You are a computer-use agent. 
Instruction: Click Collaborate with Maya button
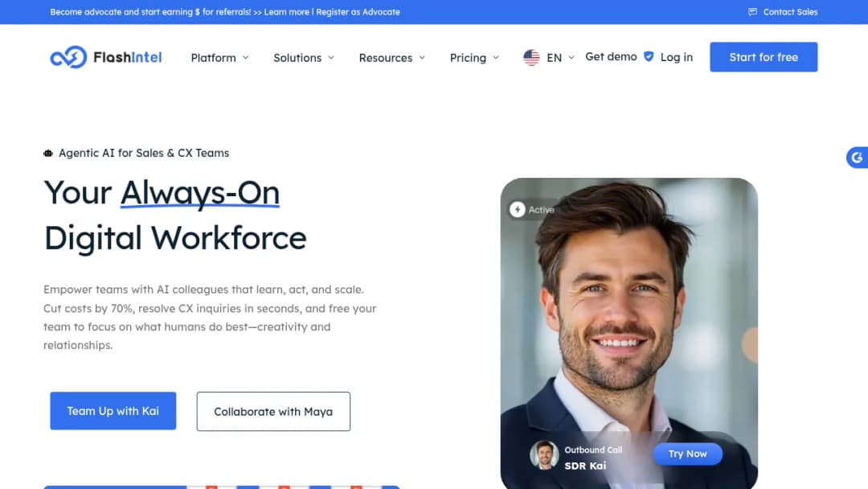(x=273, y=412)
